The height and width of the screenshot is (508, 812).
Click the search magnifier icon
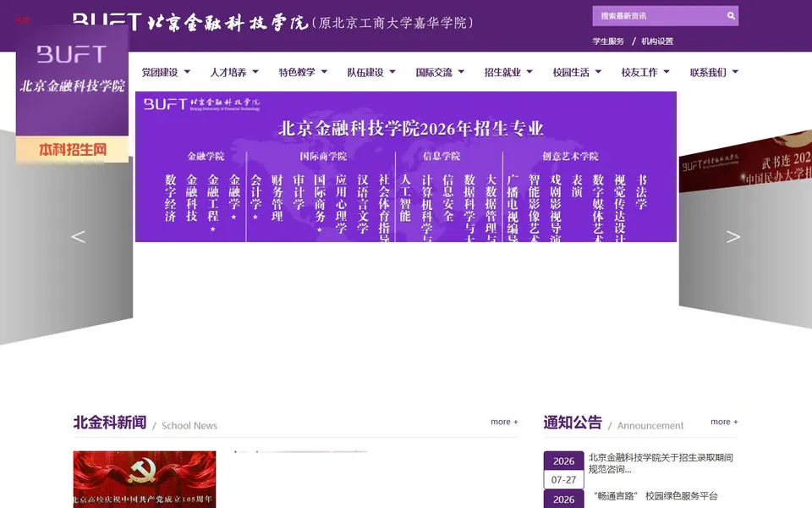pos(731,16)
